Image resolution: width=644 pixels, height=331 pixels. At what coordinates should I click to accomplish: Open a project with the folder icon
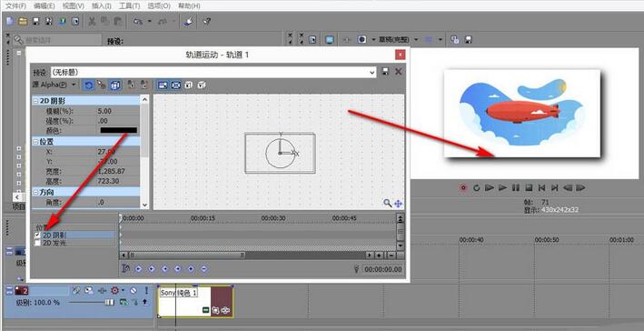(23, 22)
